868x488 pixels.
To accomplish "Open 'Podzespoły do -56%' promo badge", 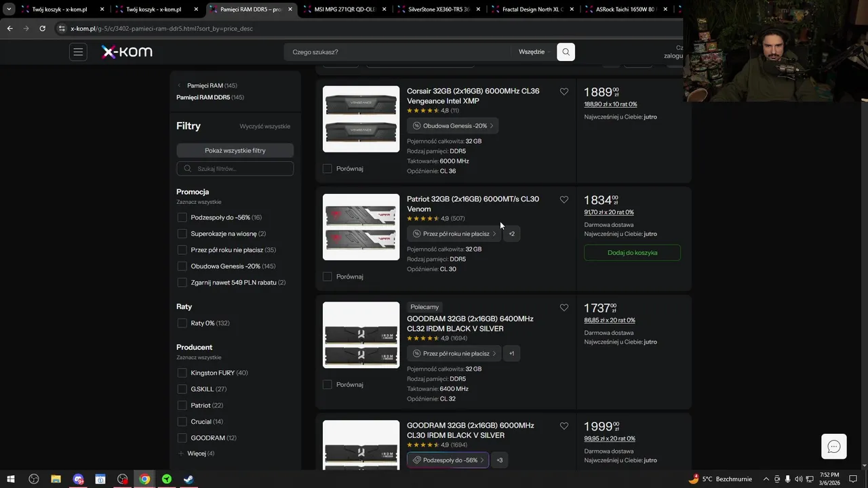I will coord(448,460).
